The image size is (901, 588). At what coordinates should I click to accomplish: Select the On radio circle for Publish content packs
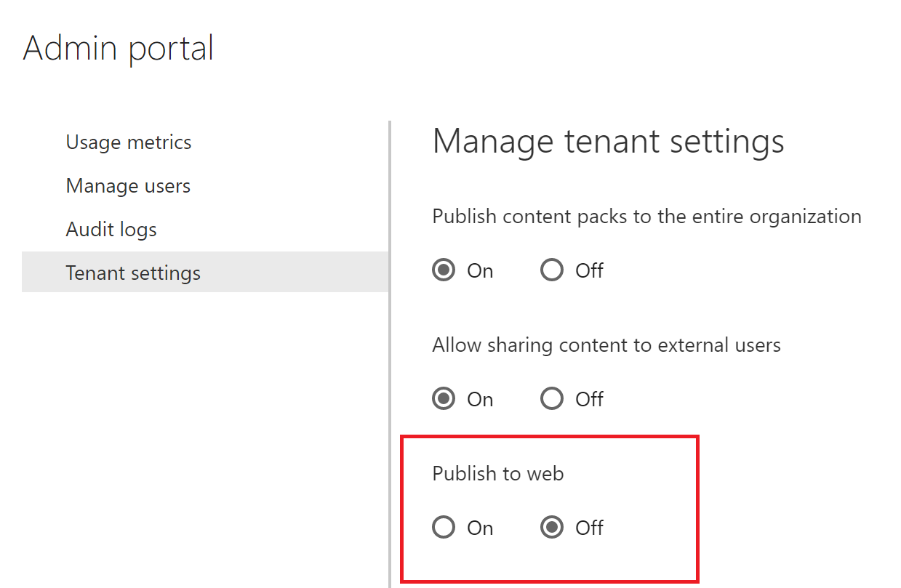pos(444,270)
